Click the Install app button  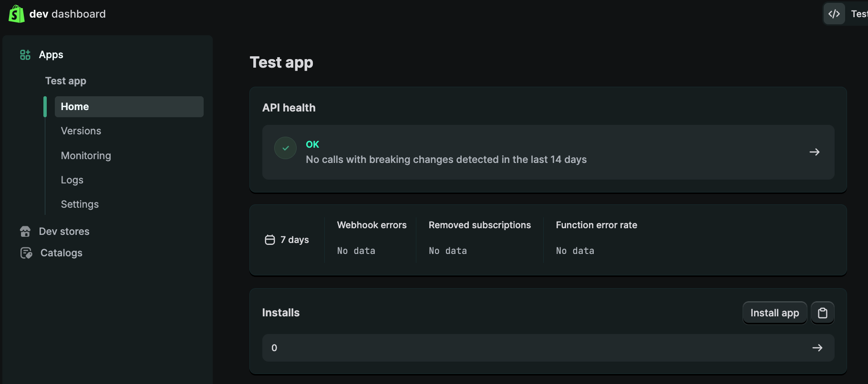coord(775,313)
